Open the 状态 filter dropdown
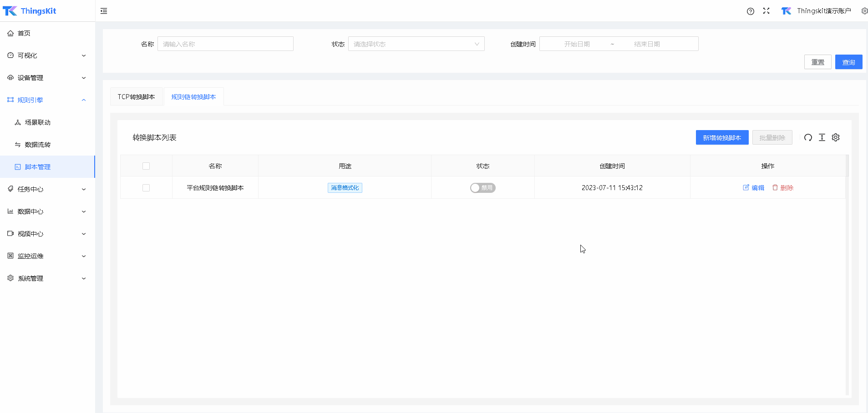This screenshot has height=413, width=868. pos(416,44)
